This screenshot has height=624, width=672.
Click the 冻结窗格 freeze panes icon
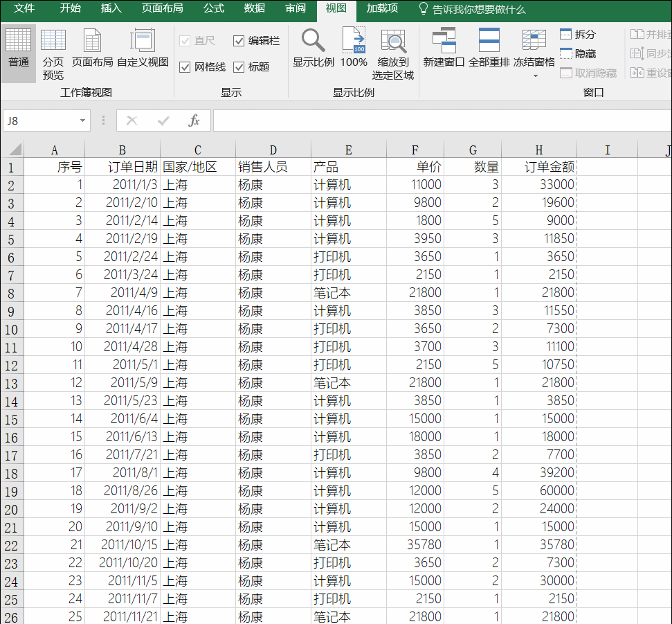click(x=534, y=41)
